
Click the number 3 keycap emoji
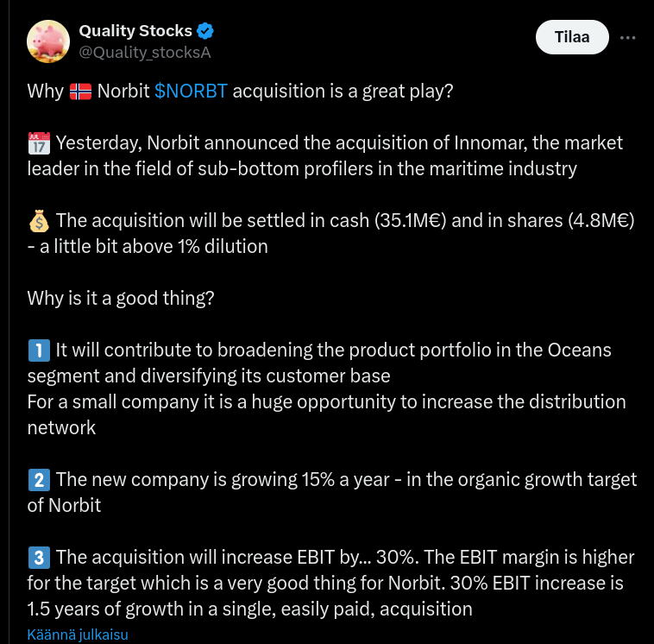40,557
